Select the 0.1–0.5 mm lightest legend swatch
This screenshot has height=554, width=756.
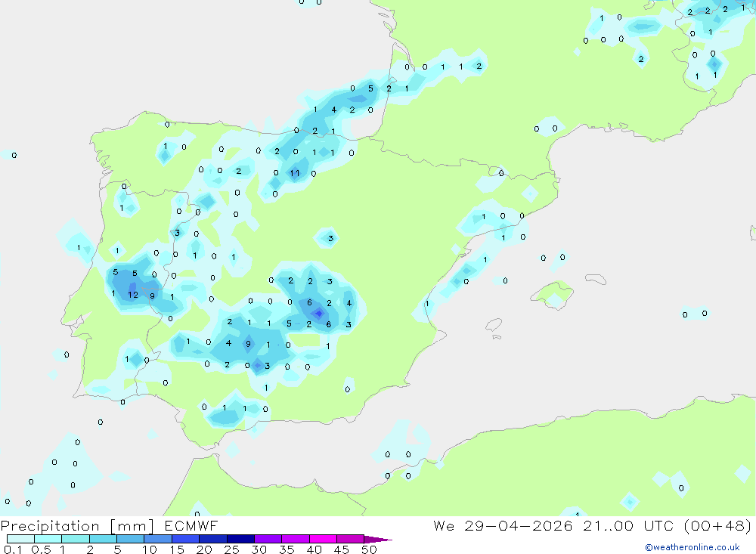pyautogui.click(x=20, y=539)
